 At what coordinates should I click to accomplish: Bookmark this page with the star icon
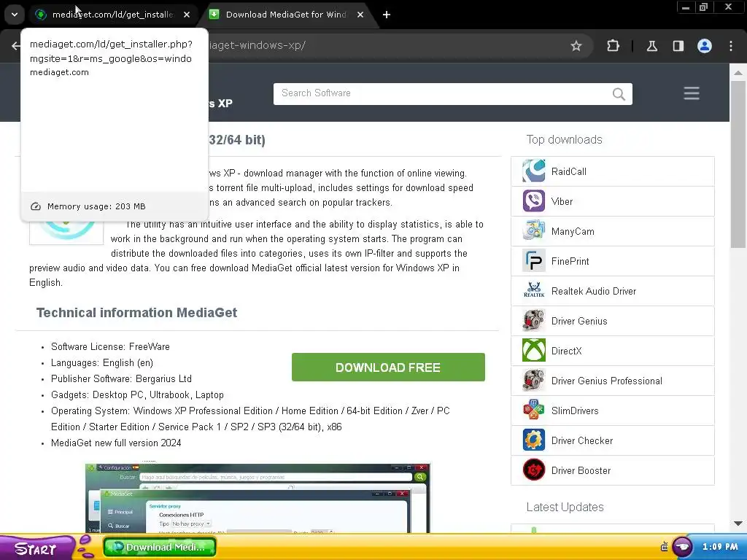click(x=576, y=46)
